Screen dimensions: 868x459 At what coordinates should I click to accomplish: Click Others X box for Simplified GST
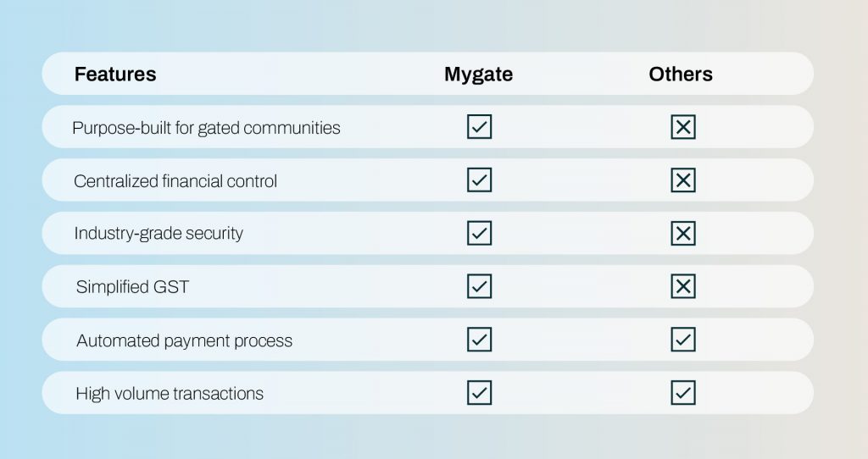[683, 286]
